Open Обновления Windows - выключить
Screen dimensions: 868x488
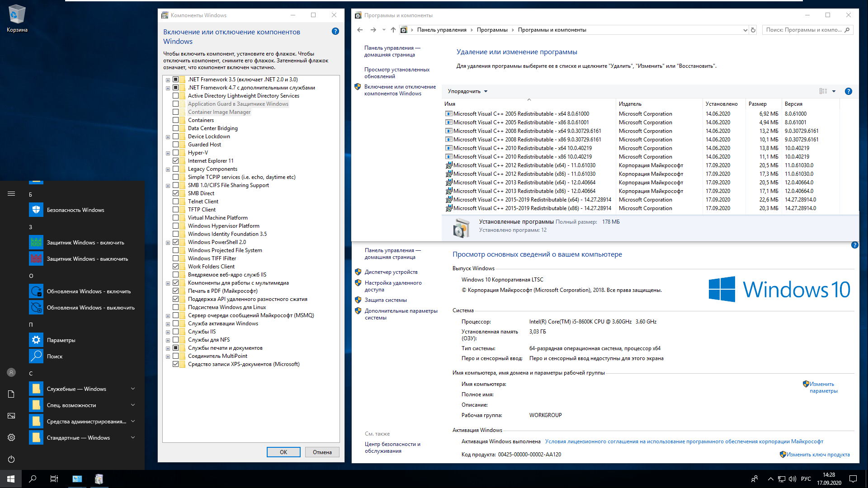click(36, 307)
